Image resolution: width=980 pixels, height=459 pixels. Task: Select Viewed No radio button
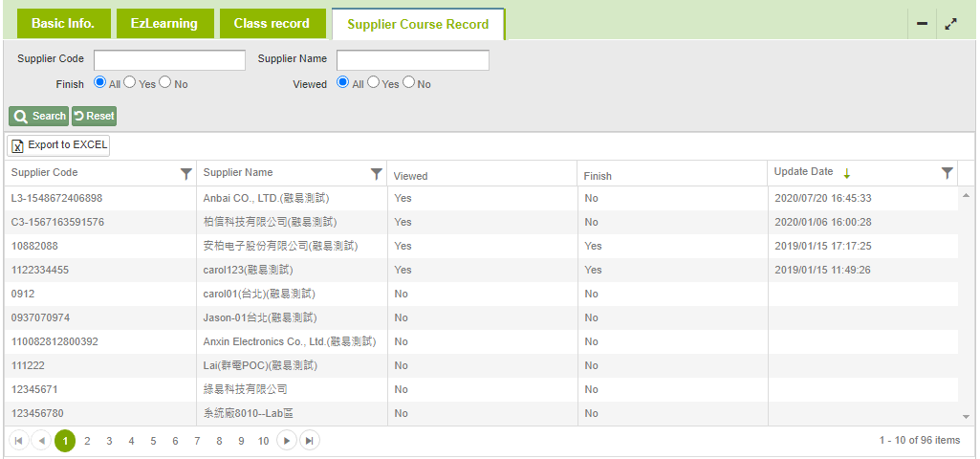pyautogui.click(x=408, y=83)
